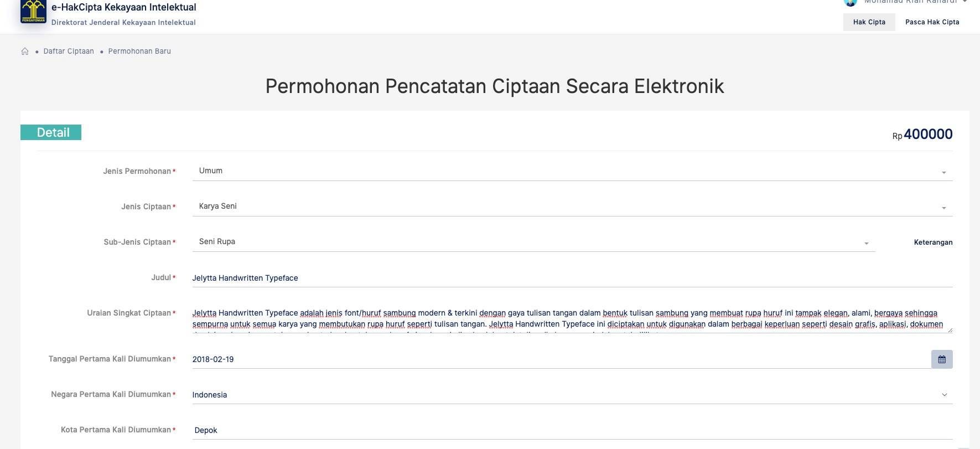Click the e-HakCipta Kekayaan Intelektual title

click(123, 7)
